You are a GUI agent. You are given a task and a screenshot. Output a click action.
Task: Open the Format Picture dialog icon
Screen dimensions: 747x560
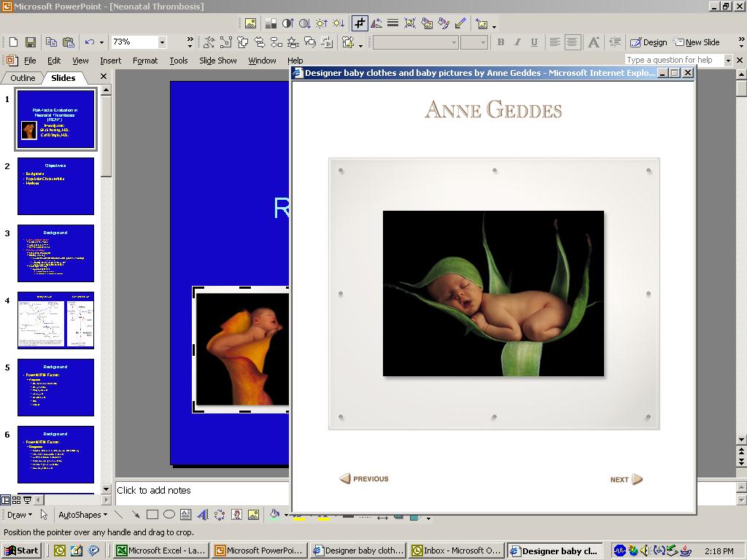tap(444, 23)
